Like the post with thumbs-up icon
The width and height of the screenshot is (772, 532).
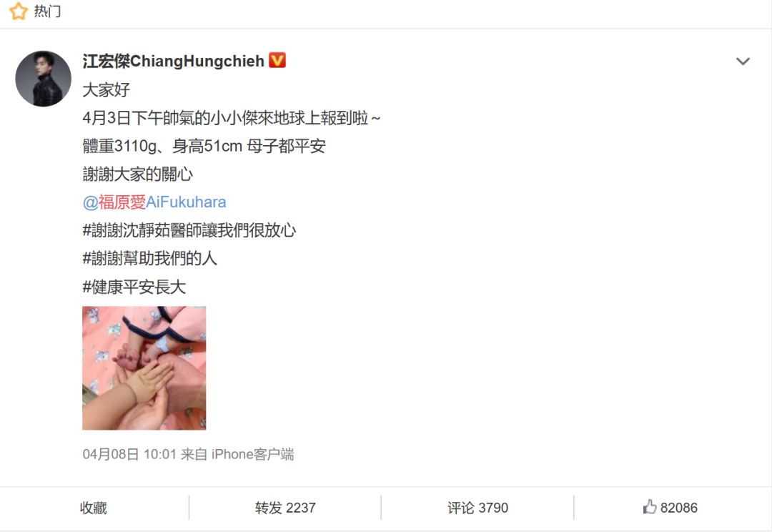point(649,507)
